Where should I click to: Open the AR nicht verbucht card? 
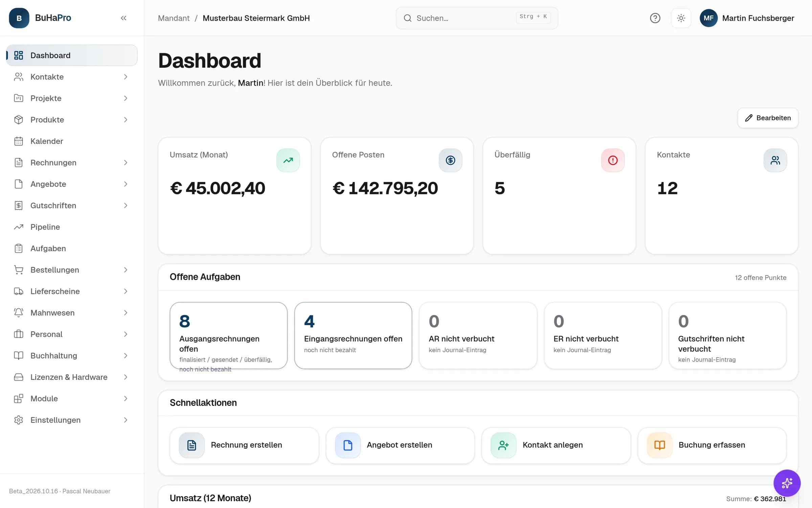pos(478,335)
